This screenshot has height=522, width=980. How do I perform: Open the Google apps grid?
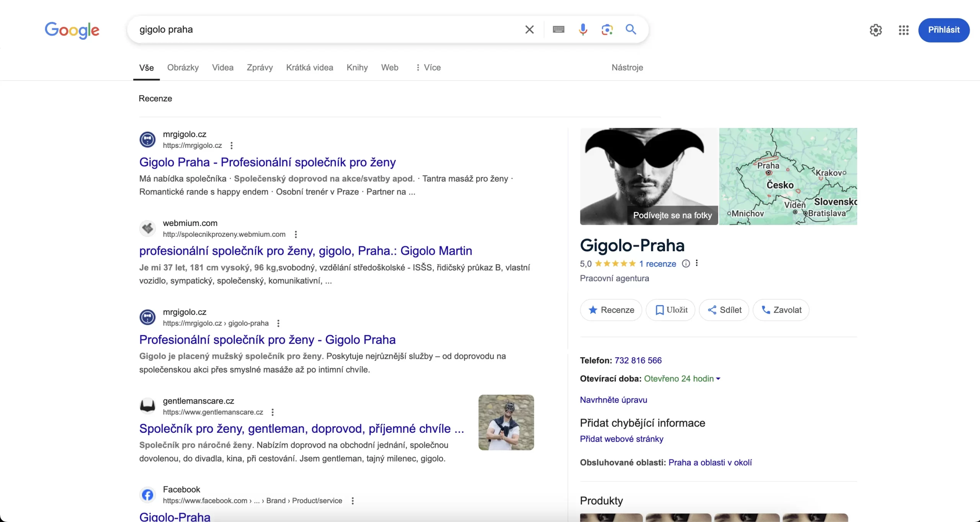(903, 30)
